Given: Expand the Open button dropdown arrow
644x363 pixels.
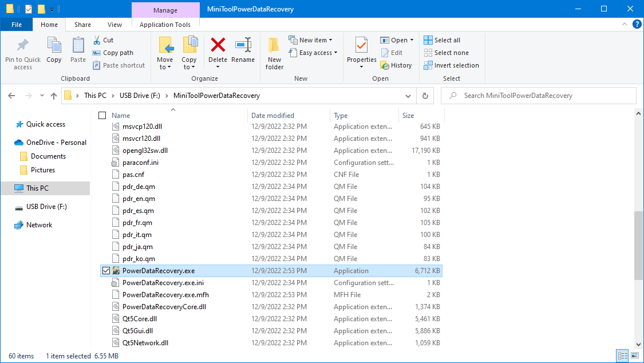Looking at the screenshot, I should 412,40.
